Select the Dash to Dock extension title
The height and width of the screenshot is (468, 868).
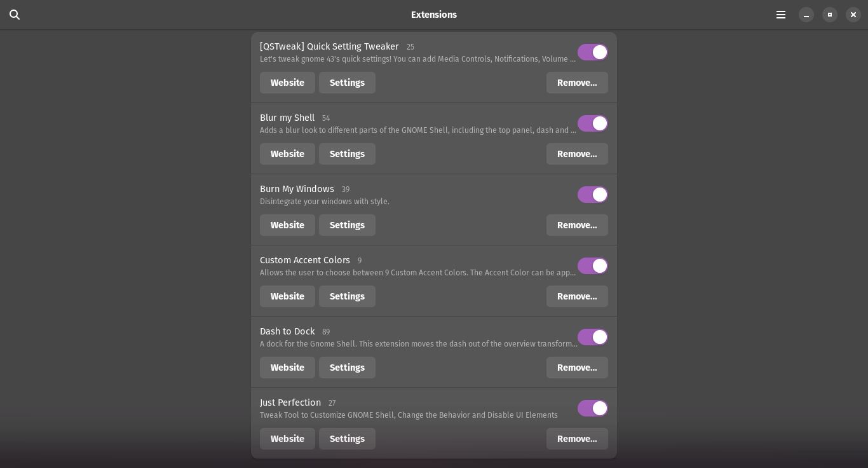(287, 331)
